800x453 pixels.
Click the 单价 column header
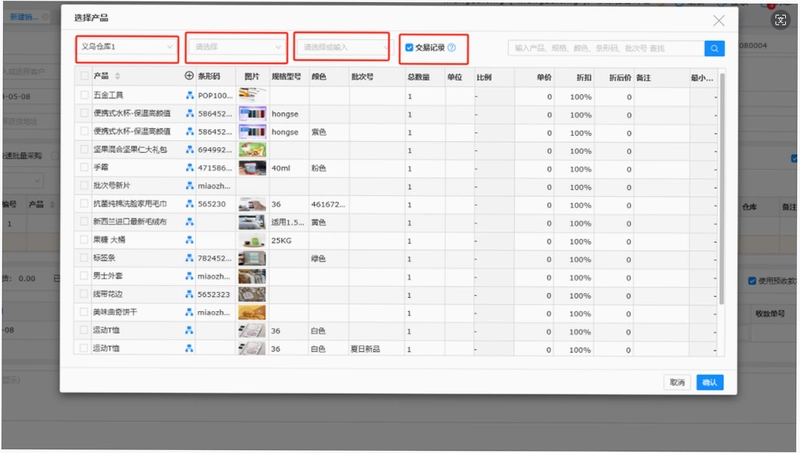tap(544, 78)
